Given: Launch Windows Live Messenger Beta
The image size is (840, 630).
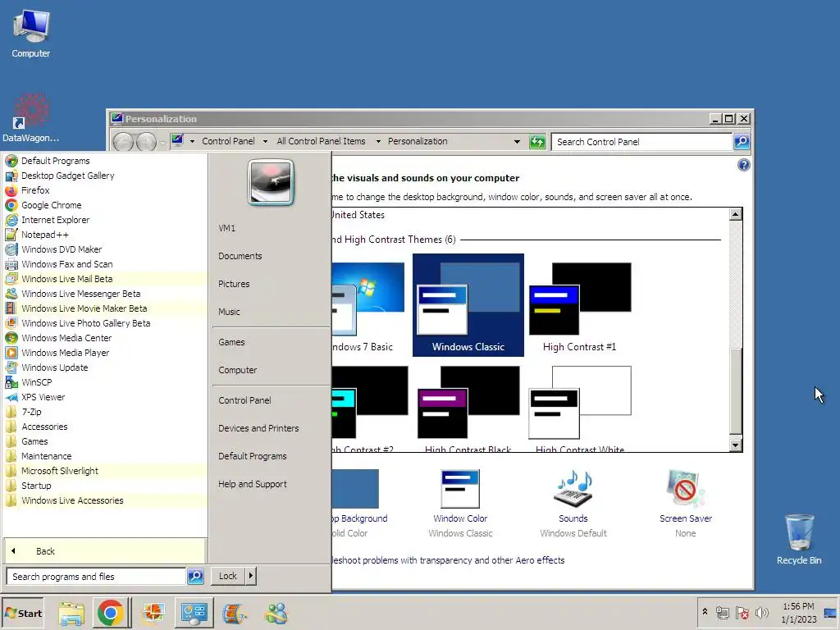Looking at the screenshot, I should pyautogui.click(x=81, y=294).
